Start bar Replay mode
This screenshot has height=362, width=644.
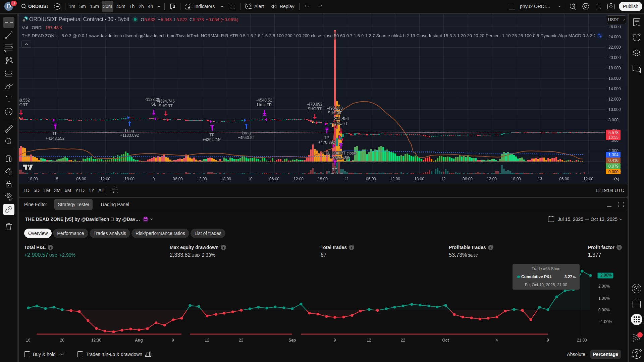[283, 6]
